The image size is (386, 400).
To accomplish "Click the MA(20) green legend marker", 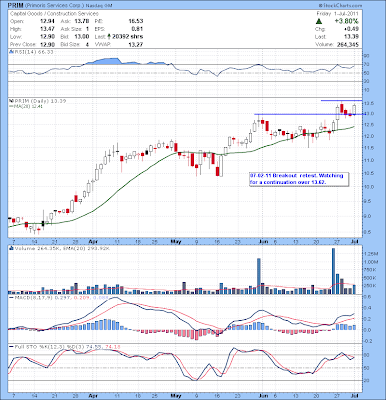I will click(x=11, y=106).
